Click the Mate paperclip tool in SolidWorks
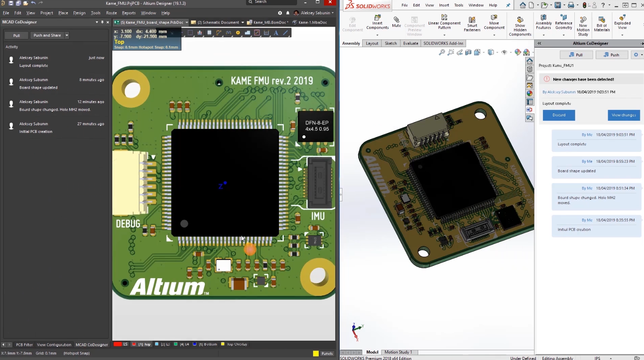The height and width of the screenshot is (360, 644). [x=396, y=22]
